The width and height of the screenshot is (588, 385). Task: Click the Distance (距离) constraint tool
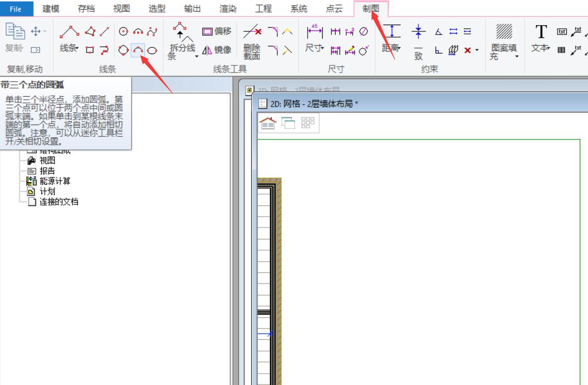[x=391, y=38]
